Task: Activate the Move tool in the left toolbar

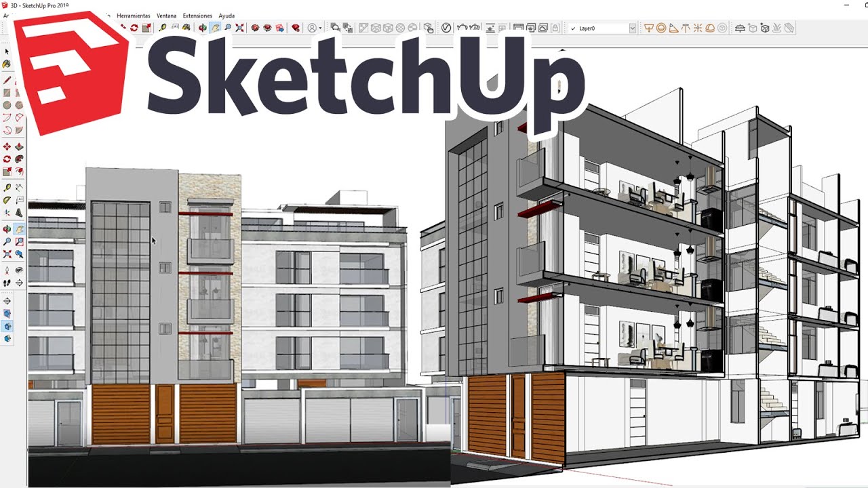Action: pos(7,146)
